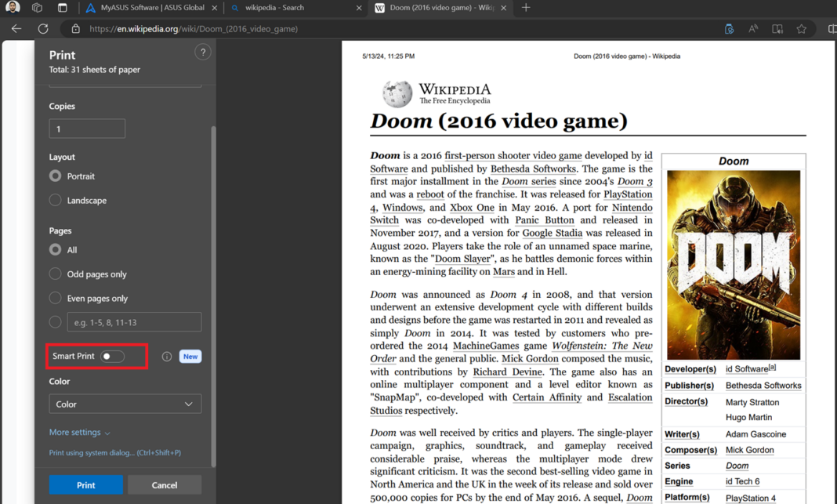Screen dimensions: 837x504
Task: Set Copies in the input field
Action: point(86,128)
